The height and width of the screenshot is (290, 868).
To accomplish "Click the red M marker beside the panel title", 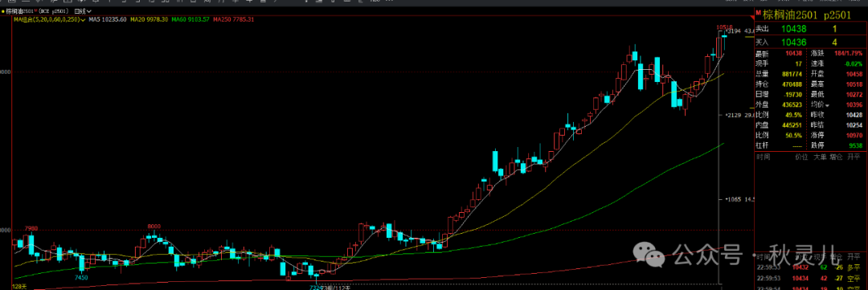I will (759, 14).
